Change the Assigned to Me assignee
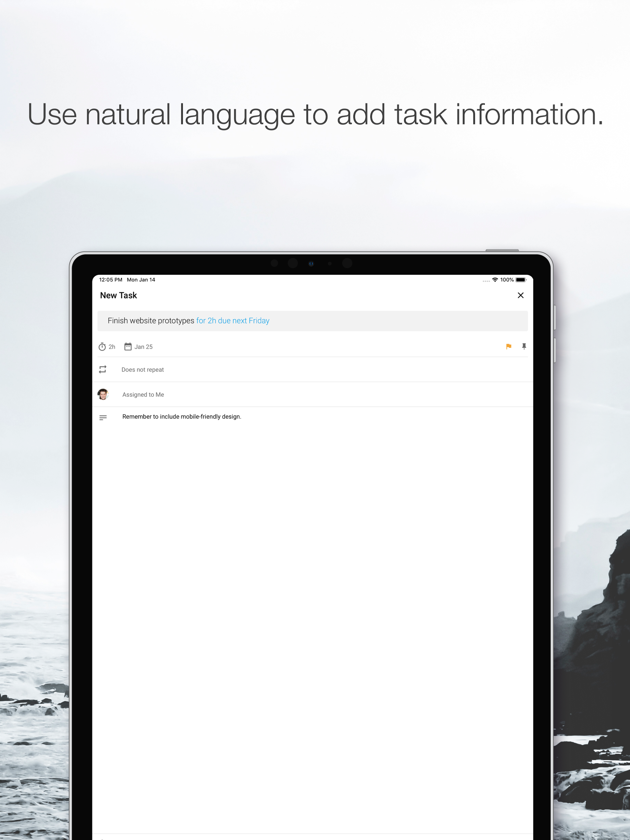 [x=143, y=394]
